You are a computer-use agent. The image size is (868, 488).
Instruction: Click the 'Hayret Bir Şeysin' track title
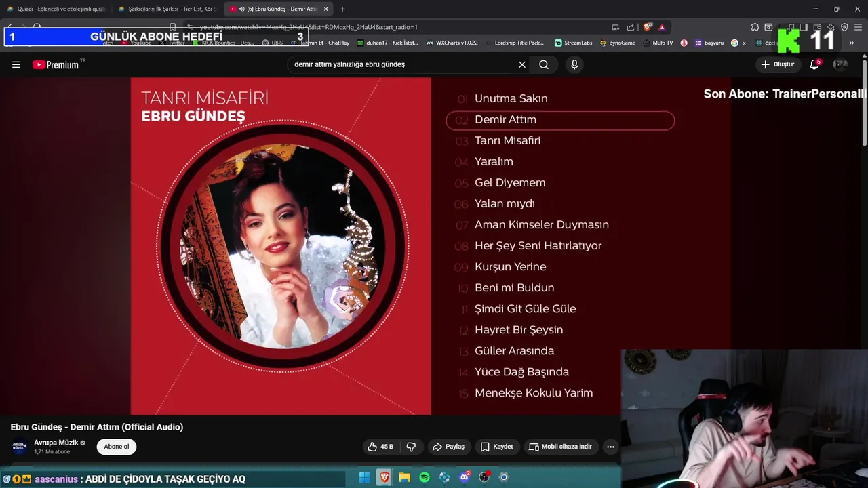coord(519,329)
